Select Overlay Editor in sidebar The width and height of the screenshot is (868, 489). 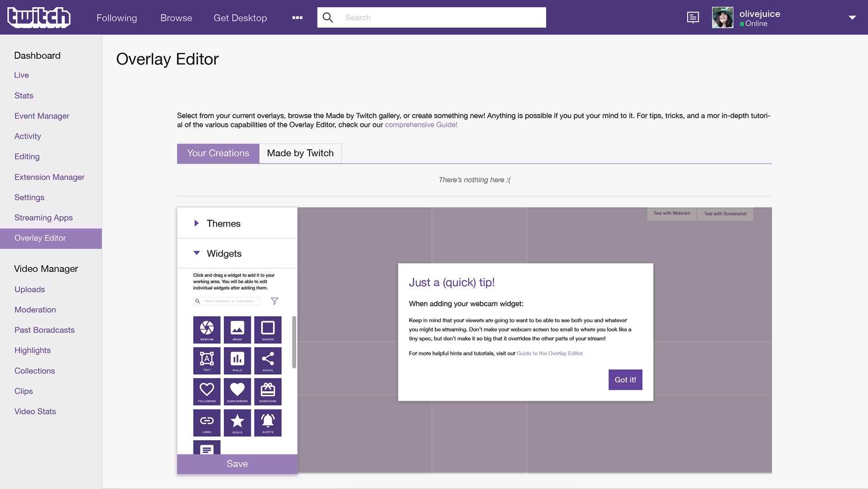pyautogui.click(x=51, y=238)
